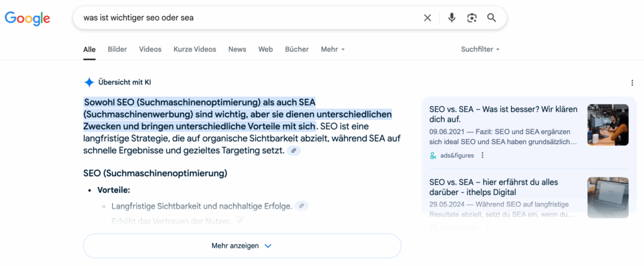644x266 pixels.
Task: Open AI overview three-dot options menu
Action: coord(632,83)
